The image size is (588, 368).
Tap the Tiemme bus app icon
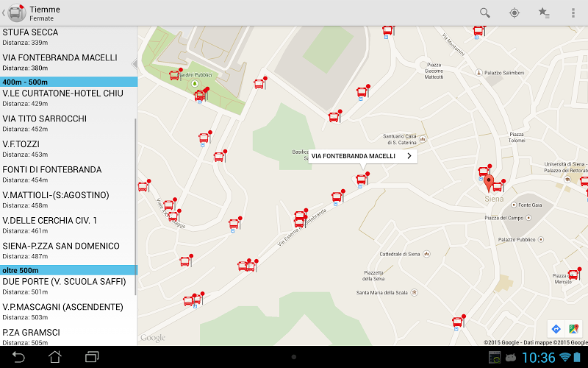[x=16, y=13]
